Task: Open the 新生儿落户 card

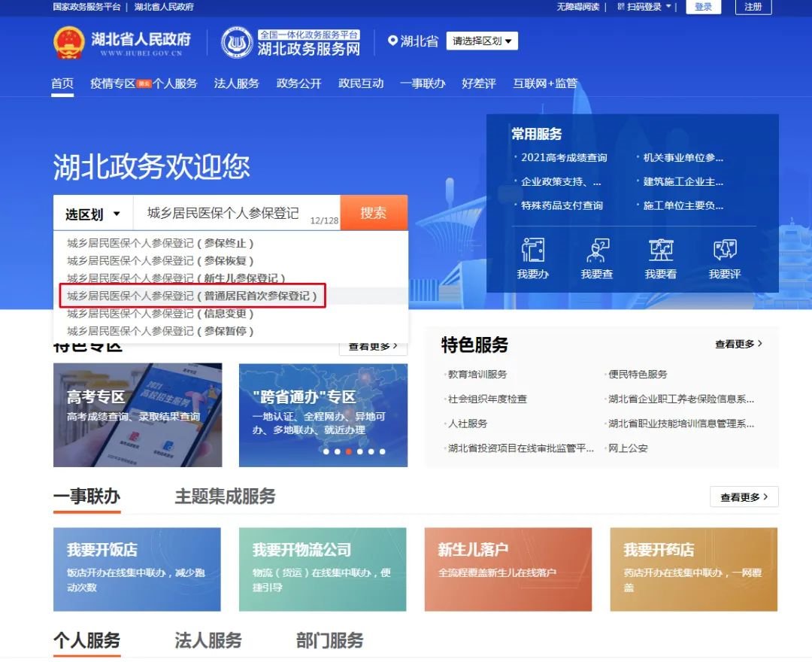Action: pyautogui.click(x=508, y=569)
